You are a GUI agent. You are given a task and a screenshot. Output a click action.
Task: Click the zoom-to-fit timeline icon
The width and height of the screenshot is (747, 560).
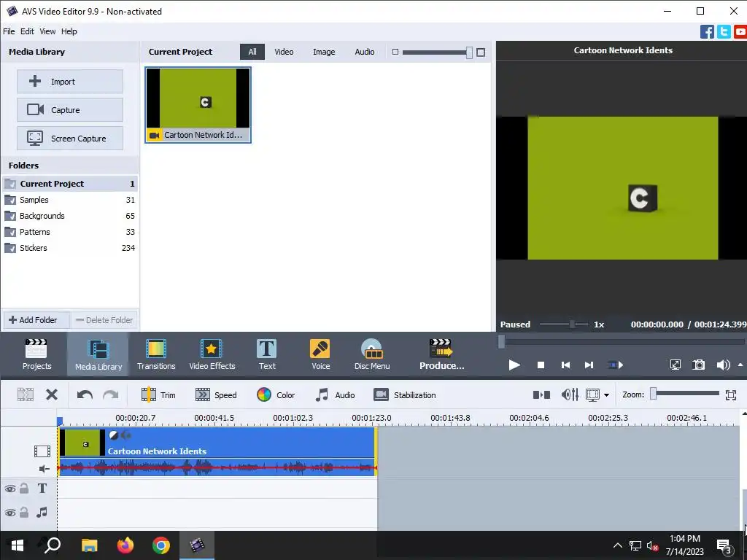tap(731, 394)
